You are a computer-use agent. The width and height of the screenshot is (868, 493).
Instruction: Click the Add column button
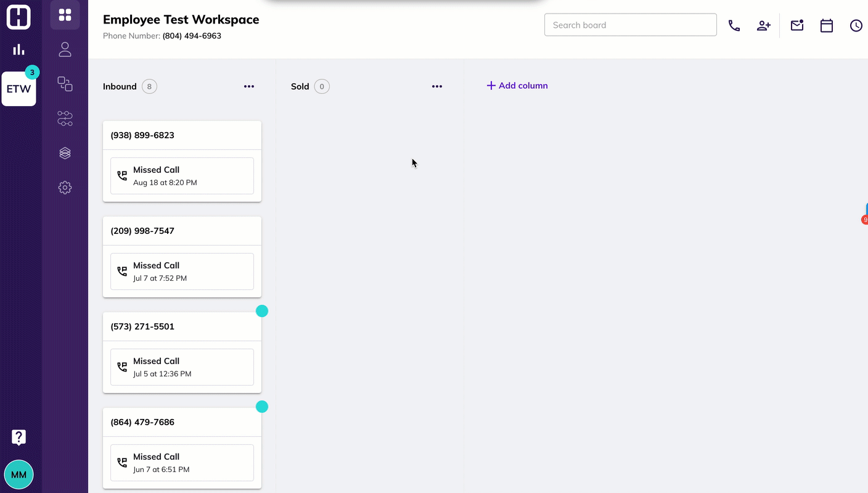[x=517, y=86]
